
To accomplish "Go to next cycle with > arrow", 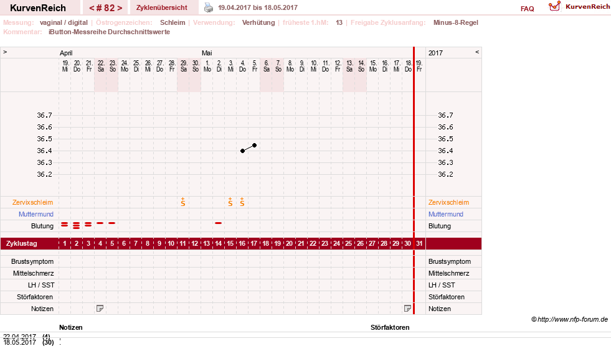I will coord(120,8).
